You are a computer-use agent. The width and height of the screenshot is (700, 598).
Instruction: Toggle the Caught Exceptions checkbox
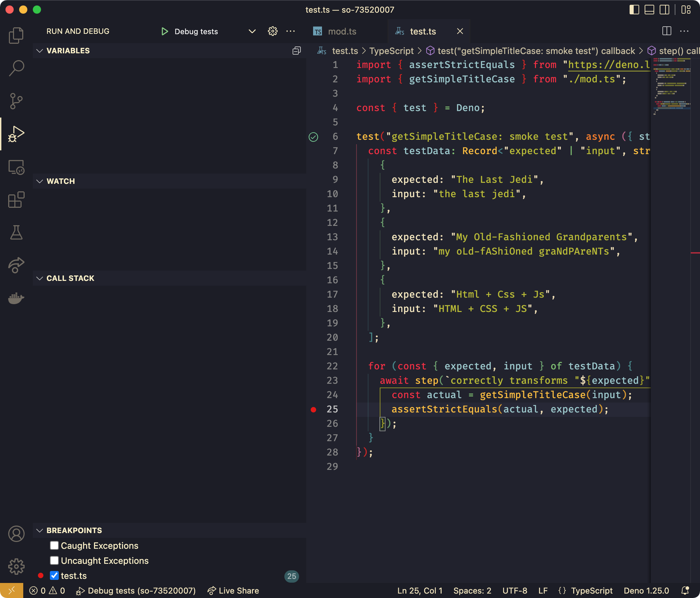(x=53, y=545)
